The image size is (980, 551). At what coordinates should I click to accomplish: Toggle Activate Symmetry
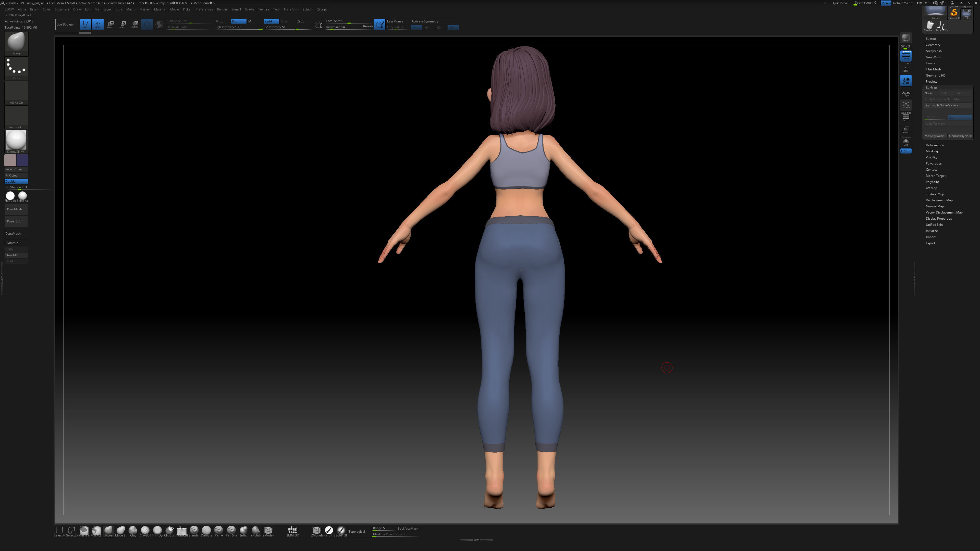click(x=425, y=21)
